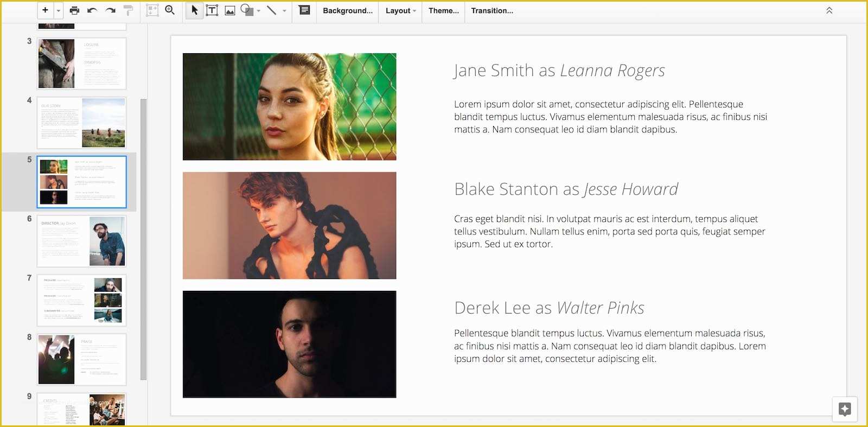Insert a text box
The height and width of the screenshot is (427, 868).
(212, 10)
